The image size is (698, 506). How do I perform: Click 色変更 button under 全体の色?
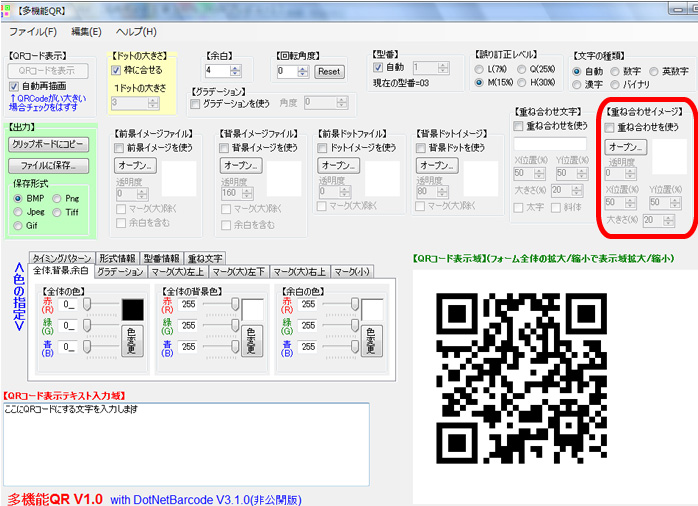pos(132,341)
